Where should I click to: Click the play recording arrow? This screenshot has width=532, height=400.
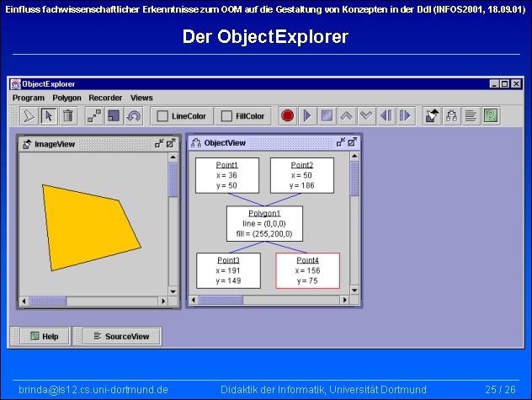(x=306, y=115)
